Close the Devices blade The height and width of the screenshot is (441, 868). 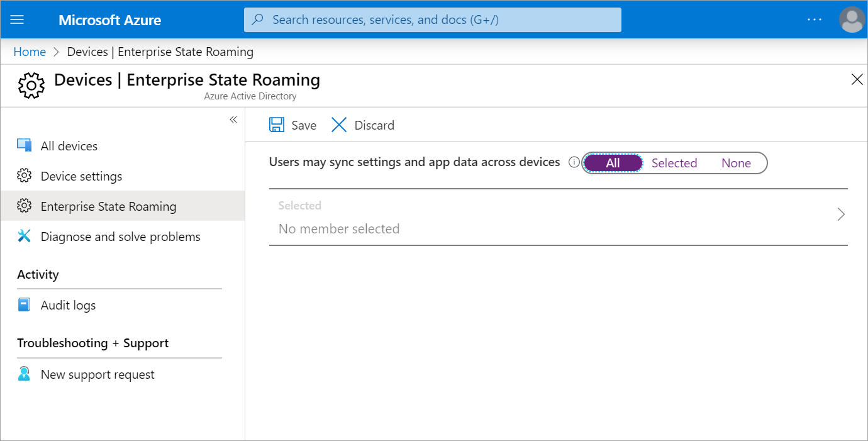pos(857,79)
